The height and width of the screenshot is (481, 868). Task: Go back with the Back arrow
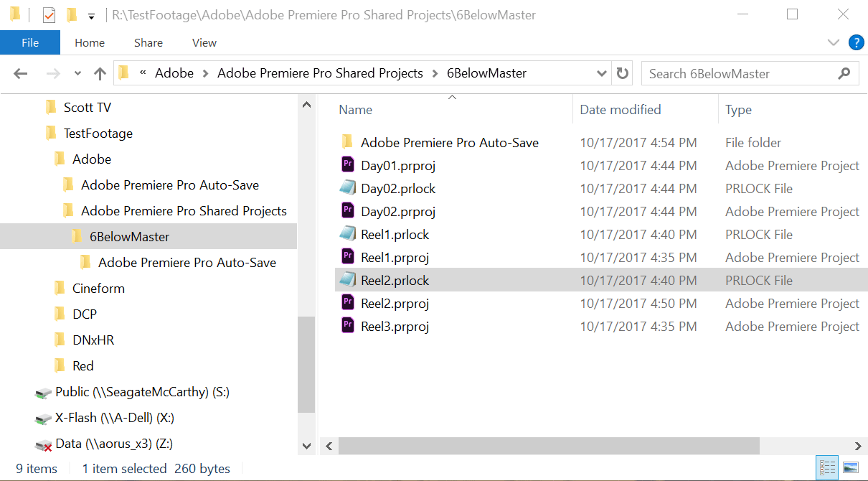point(20,73)
